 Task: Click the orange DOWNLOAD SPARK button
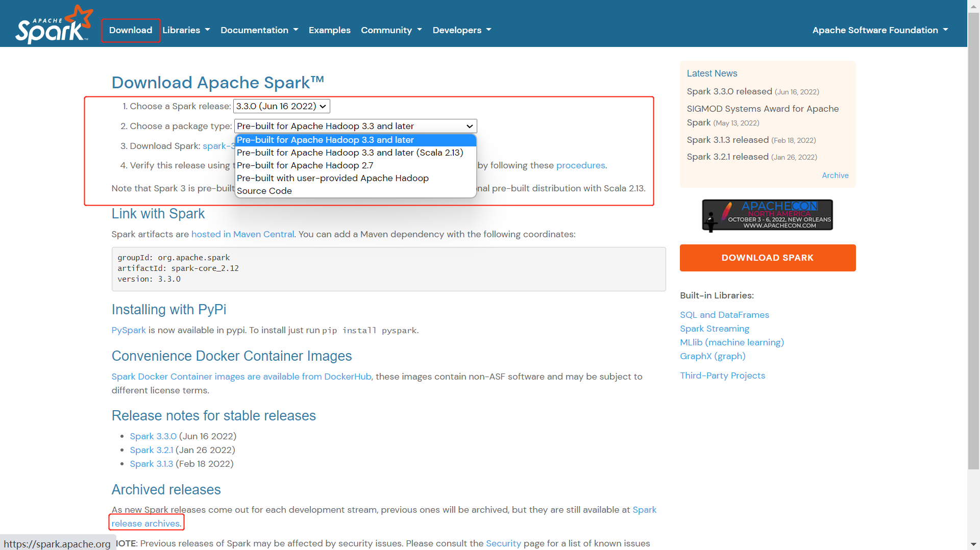click(x=767, y=258)
